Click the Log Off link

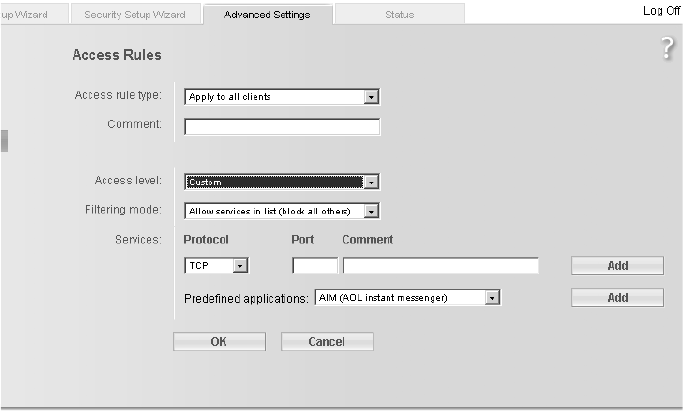pos(662,11)
